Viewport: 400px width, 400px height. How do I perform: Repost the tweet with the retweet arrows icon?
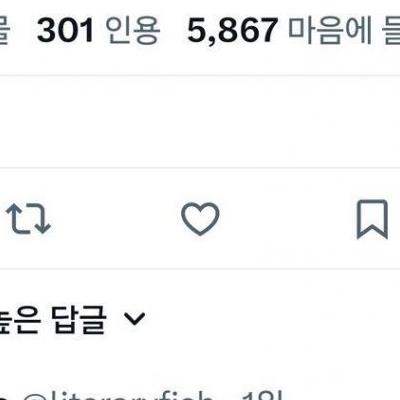click(x=28, y=218)
